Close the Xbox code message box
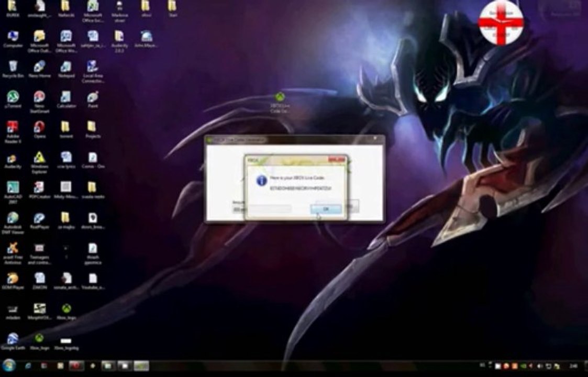 click(336, 160)
